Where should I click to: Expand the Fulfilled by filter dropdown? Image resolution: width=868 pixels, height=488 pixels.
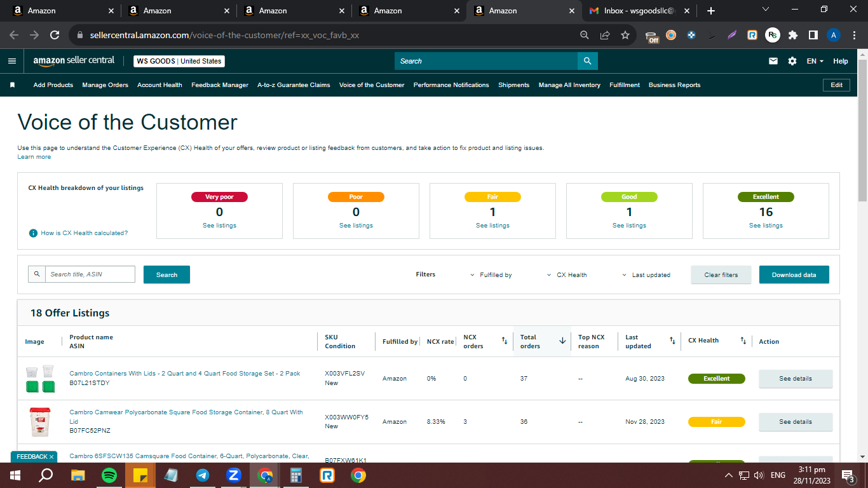click(491, 275)
